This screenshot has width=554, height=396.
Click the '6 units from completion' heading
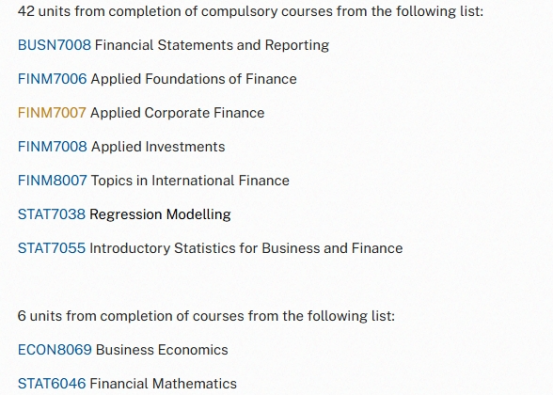(x=206, y=316)
